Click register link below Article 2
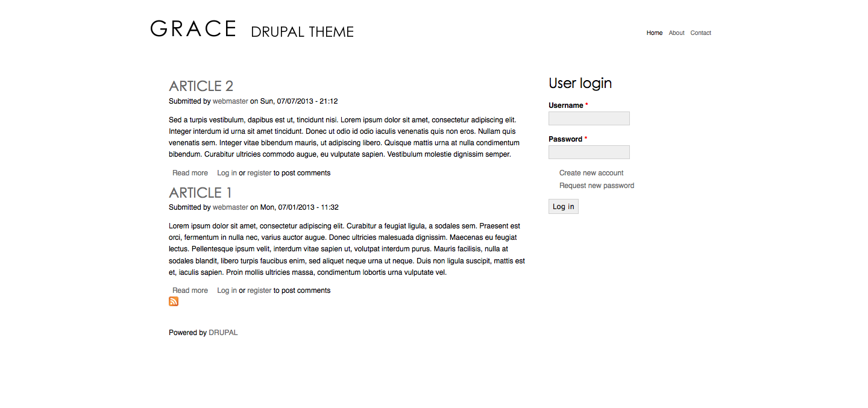This screenshot has height=408, width=868. [259, 173]
